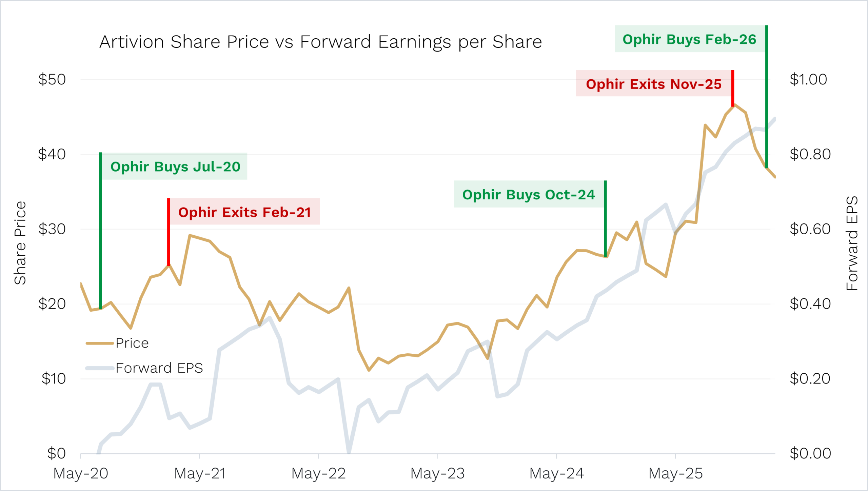Click the May-25 x-axis date label

coord(675,473)
